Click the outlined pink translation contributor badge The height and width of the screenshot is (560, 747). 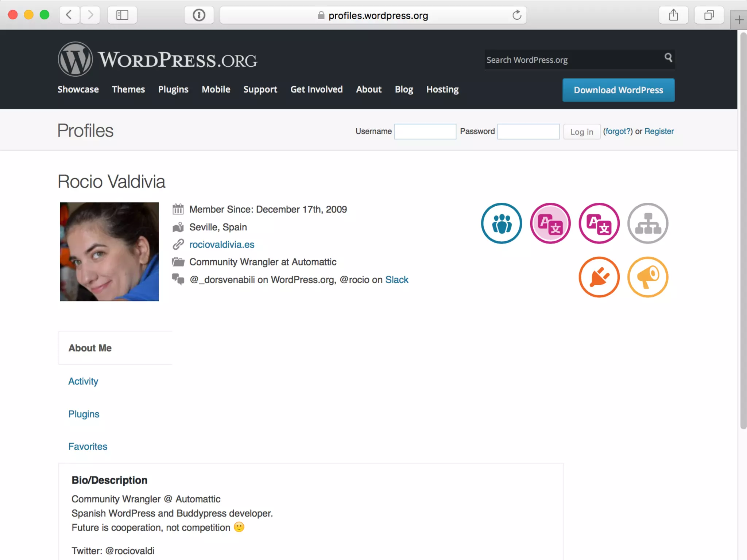[x=599, y=223]
